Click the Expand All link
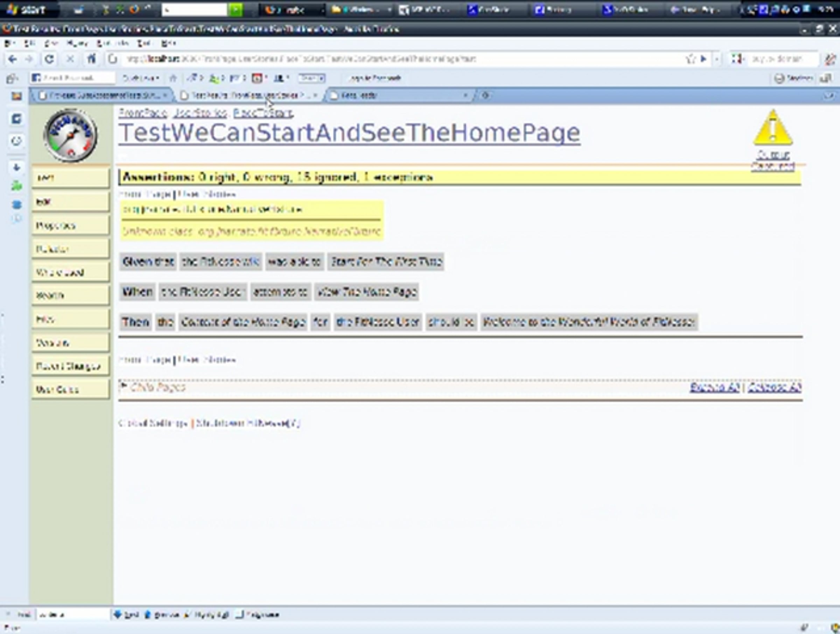 click(x=714, y=388)
